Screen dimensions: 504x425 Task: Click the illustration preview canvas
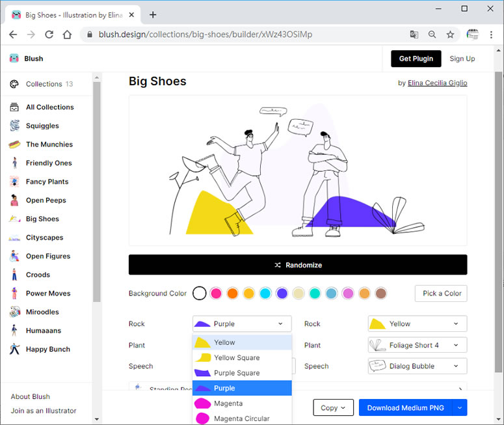tap(297, 171)
